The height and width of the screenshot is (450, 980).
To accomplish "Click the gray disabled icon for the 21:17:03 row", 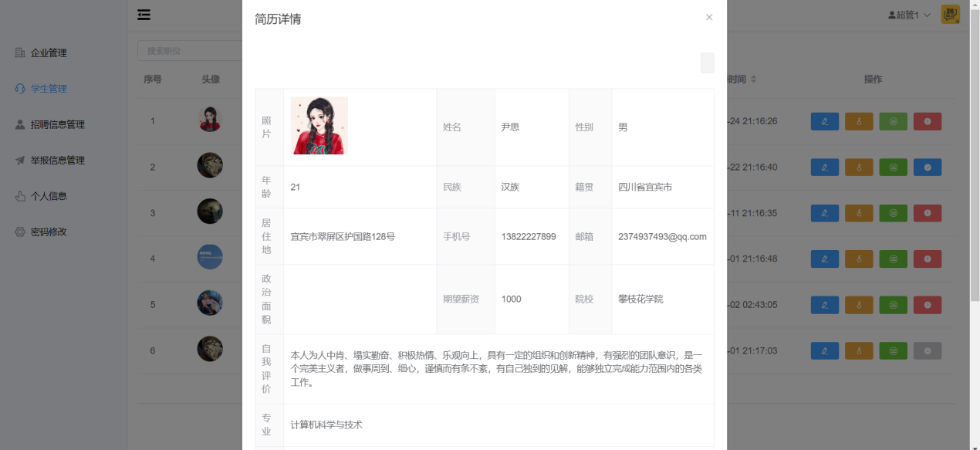I will 928,350.
